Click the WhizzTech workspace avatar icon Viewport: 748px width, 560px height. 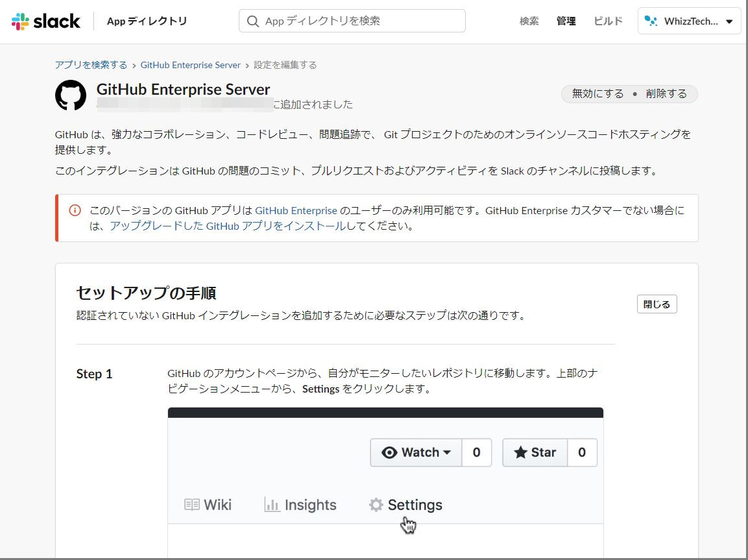coord(651,20)
